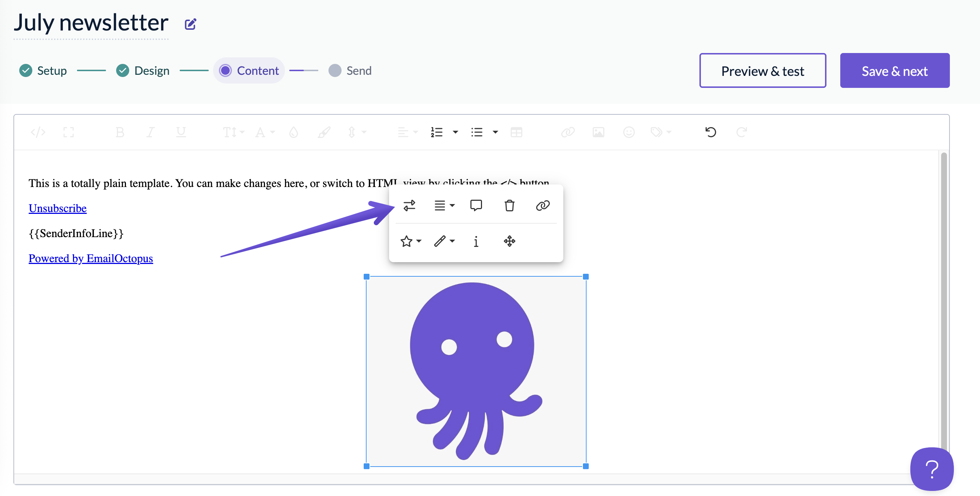Viewport: 980px width, 496px height.
Task: Open the Powered by EmailOctopus link
Action: coord(90,259)
